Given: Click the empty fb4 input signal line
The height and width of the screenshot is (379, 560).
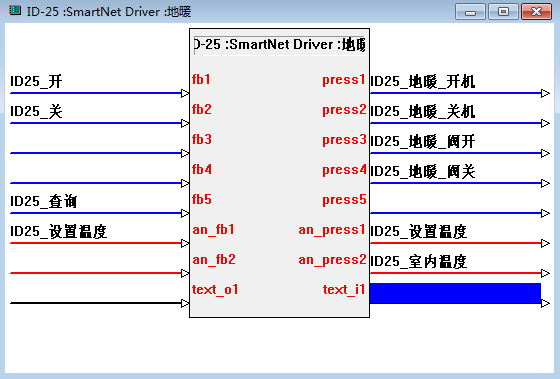Looking at the screenshot, I should (96, 183).
